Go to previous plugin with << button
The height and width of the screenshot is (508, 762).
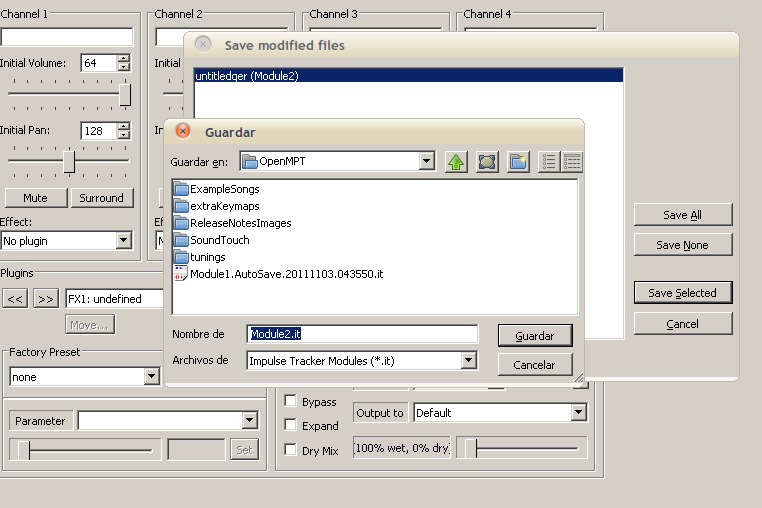pyautogui.click(x=15, y=299)
